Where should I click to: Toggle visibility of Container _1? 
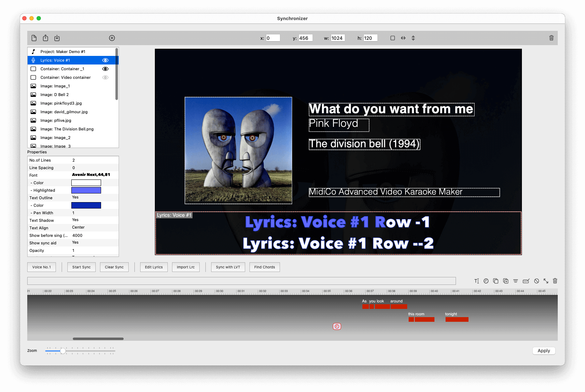(x=105, y=69)
